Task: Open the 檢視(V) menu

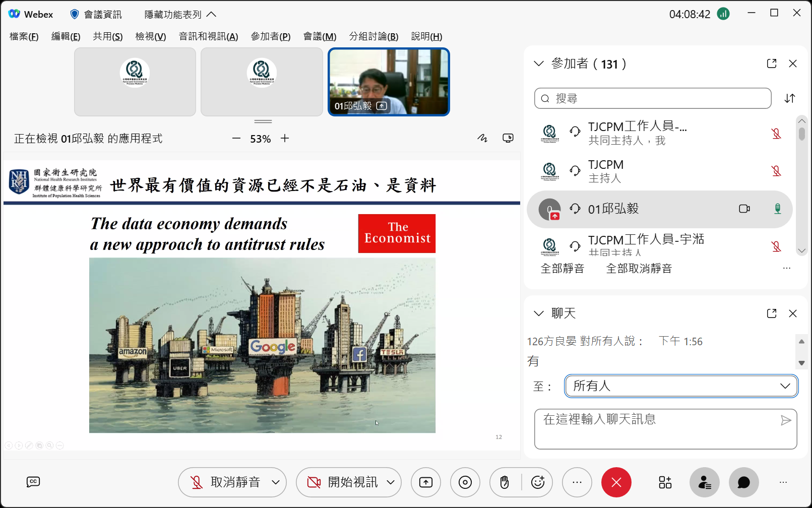Action: click(x=151, y=36)
